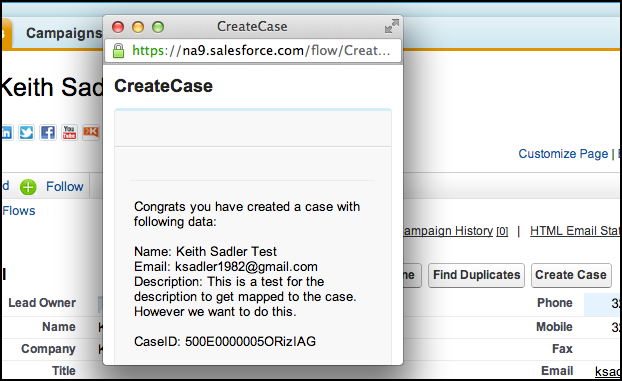Viewport: 622px width, 381px height.
Task: Click the green plus Follow icon
Action: pos(28,187)
